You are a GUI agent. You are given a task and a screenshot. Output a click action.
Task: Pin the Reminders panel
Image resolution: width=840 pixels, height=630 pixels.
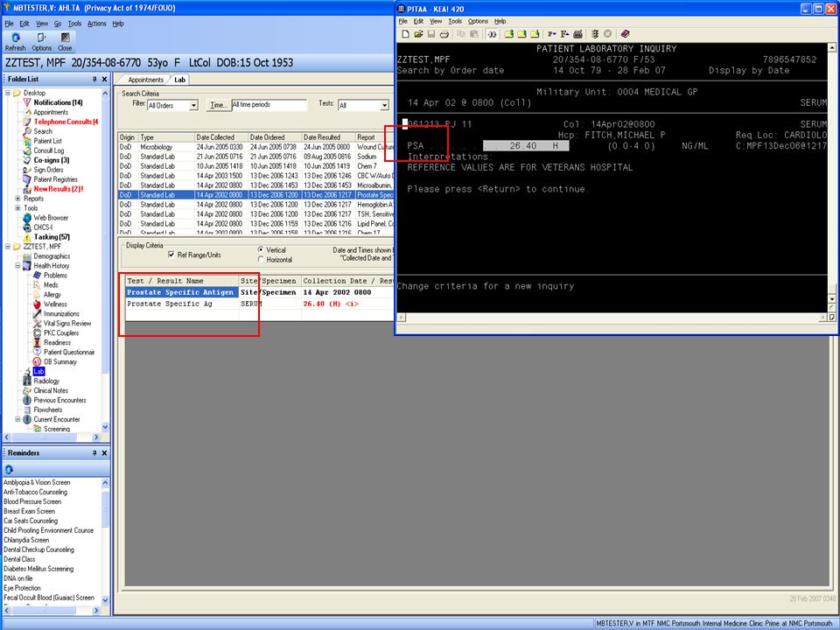pyautogui.click(x=94, y=452)
